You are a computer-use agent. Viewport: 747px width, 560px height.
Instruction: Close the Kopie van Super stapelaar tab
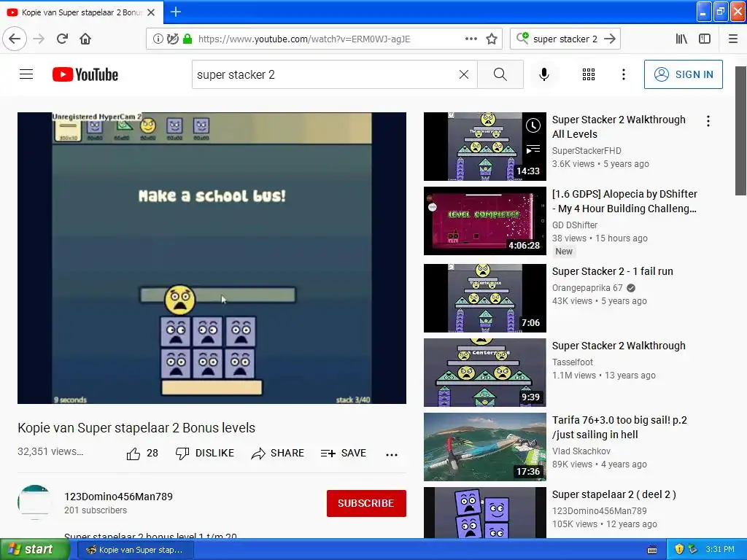pyautogui.click(x=151, y=12)
